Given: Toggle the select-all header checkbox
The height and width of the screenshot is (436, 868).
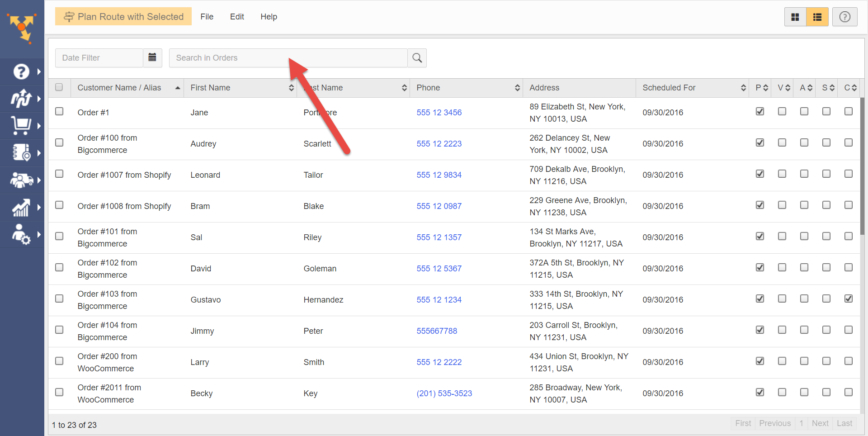Looking at the screenshot, I should point(59,87).
